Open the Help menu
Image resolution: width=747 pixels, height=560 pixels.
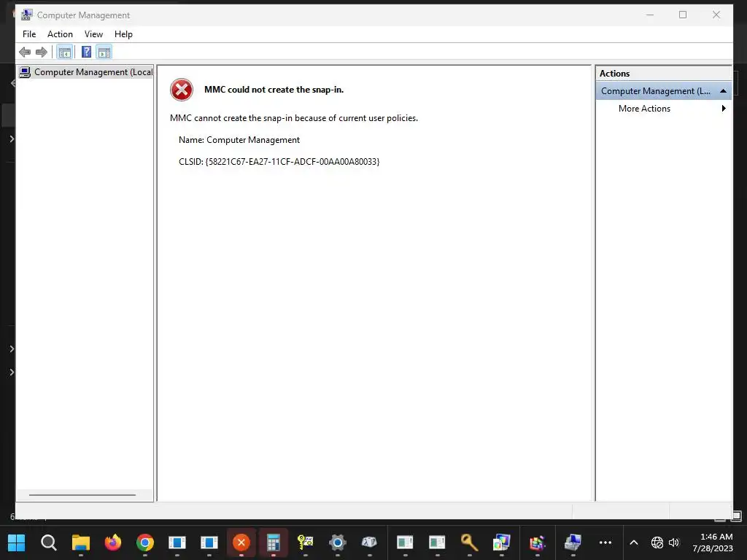(x=123, y=34)
